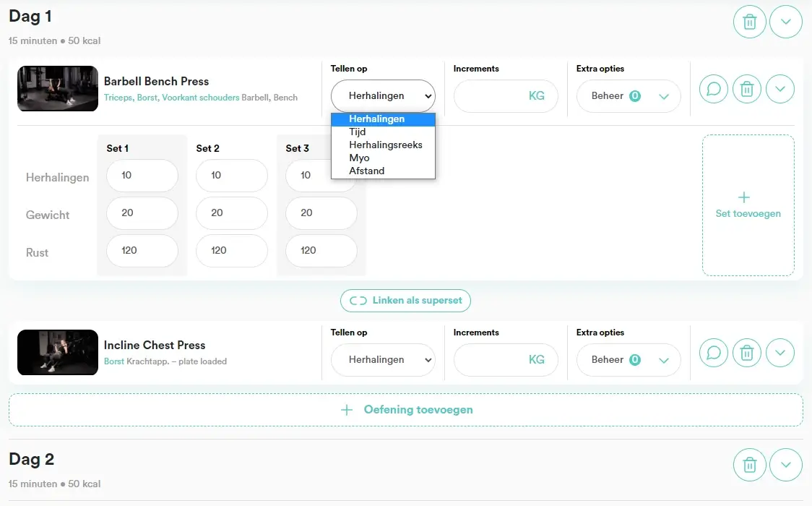The height and width of the screenshot is (506, 812).
Task: Expand Dag 2 using chevron button
Action: tap(786, 465)
